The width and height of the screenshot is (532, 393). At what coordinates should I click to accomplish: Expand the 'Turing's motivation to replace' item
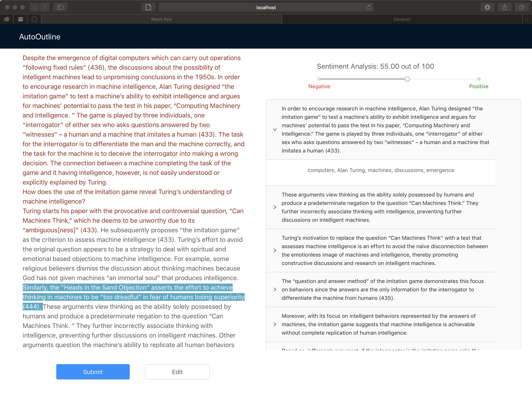click(275, 250)
